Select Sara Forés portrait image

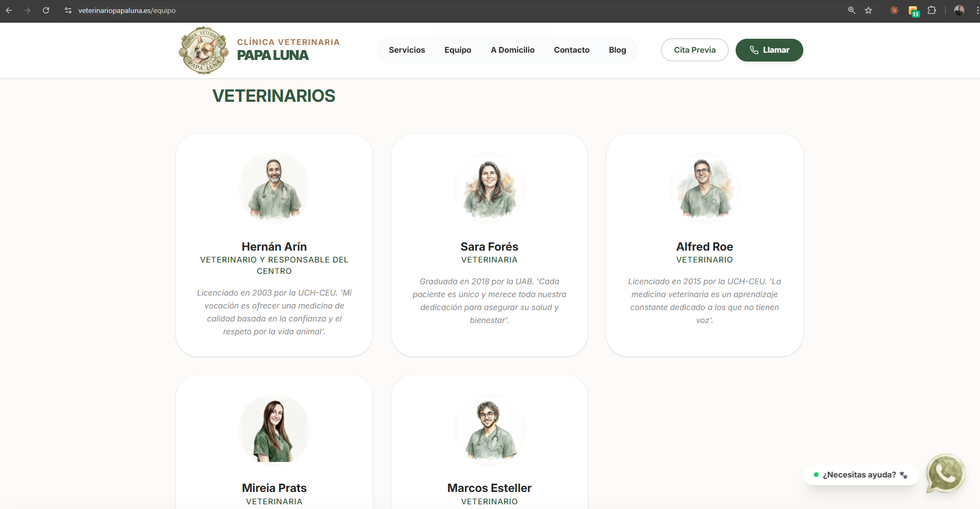pyautogui.click(x=489, y=188)
